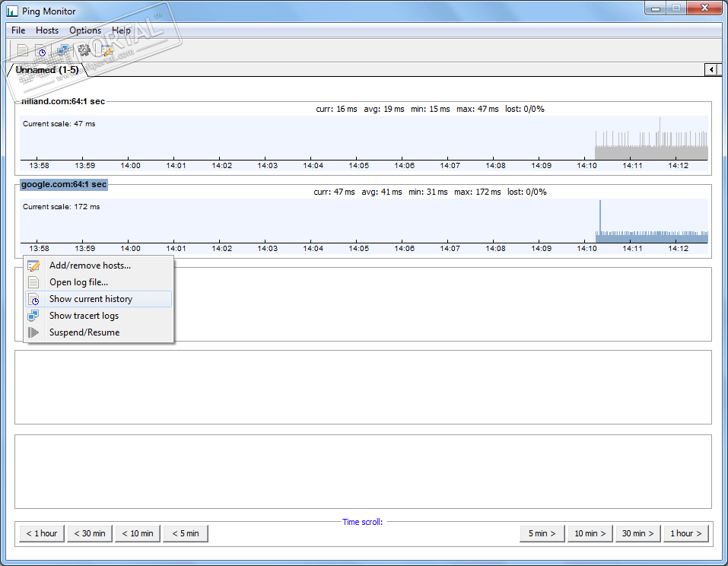Minimize the Ping Monitor window
Image resolution: width=728 pixels, height=566 pixels.
point(656,8)
